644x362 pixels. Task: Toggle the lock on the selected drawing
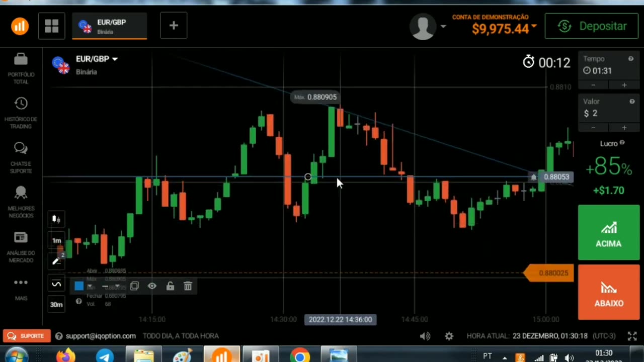pos(170,286)
